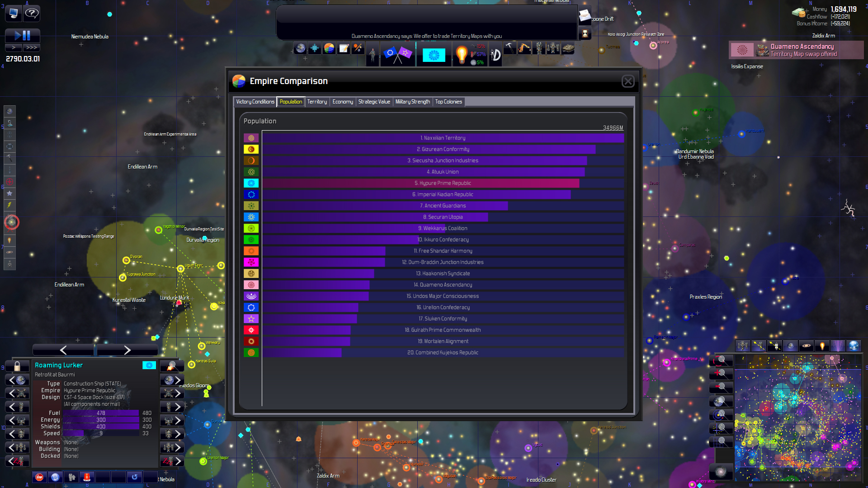Click Hypure Prime Republic cyan flag swatch

[x=251, y=183]
